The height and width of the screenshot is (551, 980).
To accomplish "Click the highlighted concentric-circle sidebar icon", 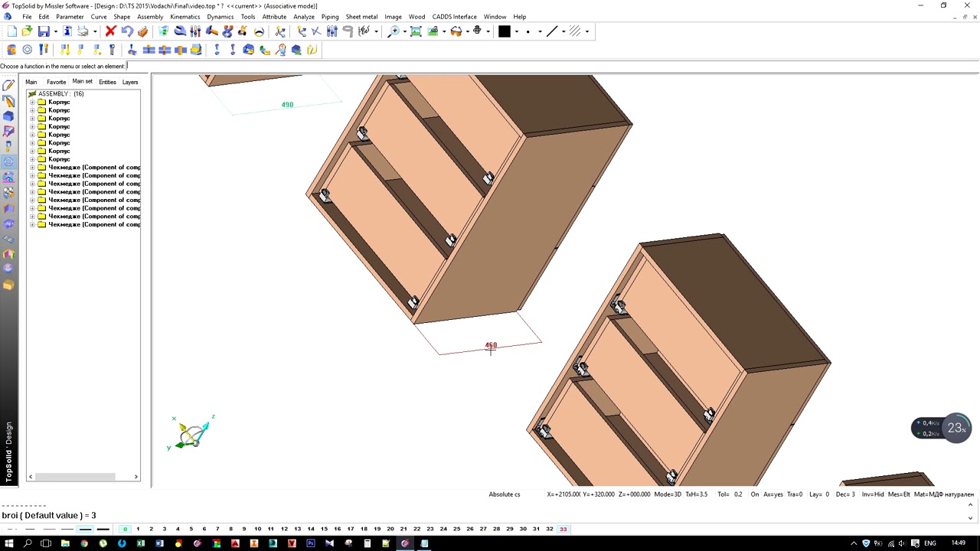I will point(8,161).
